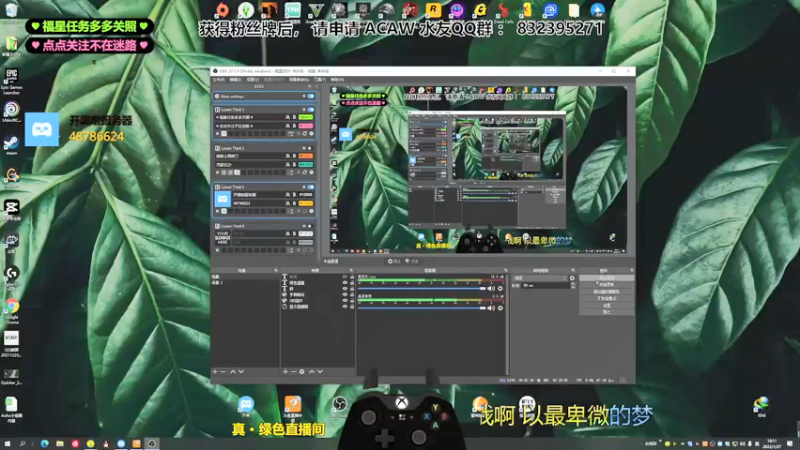Move scene up with the Scenes arrow
The height and width of the screenshot is (450, 800).
tap(233, 372)
